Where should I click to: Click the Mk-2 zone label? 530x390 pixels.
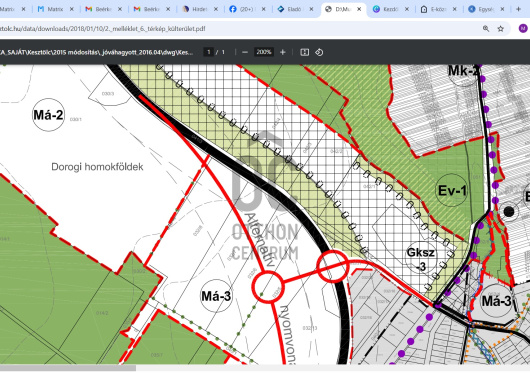pos(463,71)
